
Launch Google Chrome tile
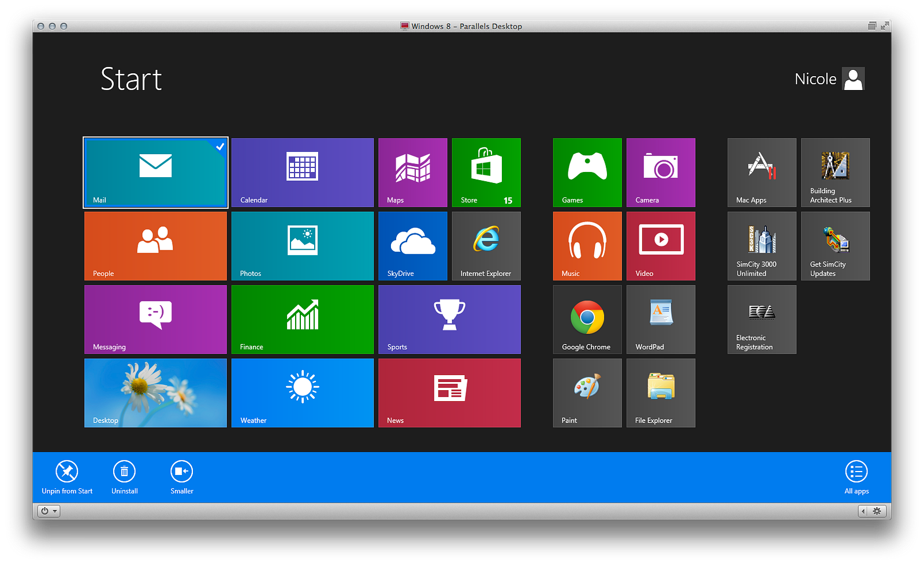tap(587, 319)
